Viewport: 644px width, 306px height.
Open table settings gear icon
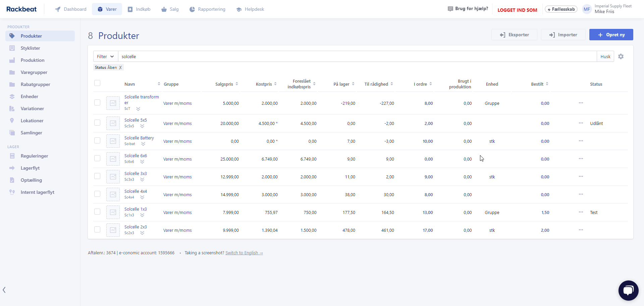tap(621, 56)
